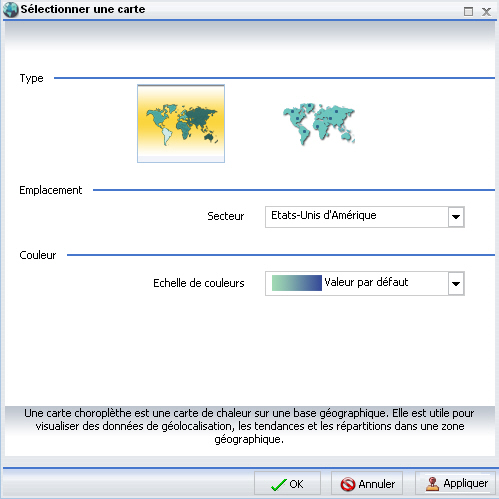Choose the point map type icon
499x499 pixels.
(x=319, y=124)
